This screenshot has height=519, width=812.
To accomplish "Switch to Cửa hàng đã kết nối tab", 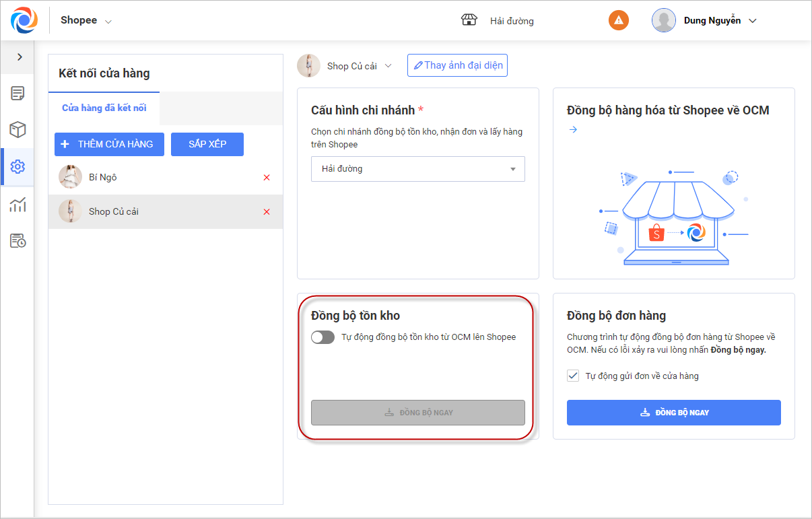I will click(104, 108).
